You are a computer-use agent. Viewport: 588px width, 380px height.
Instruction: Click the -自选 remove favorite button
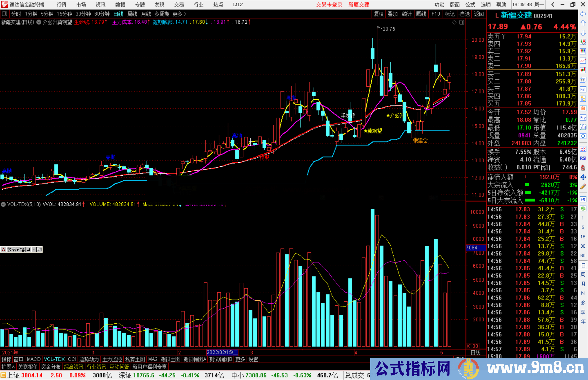coord(464,14)
